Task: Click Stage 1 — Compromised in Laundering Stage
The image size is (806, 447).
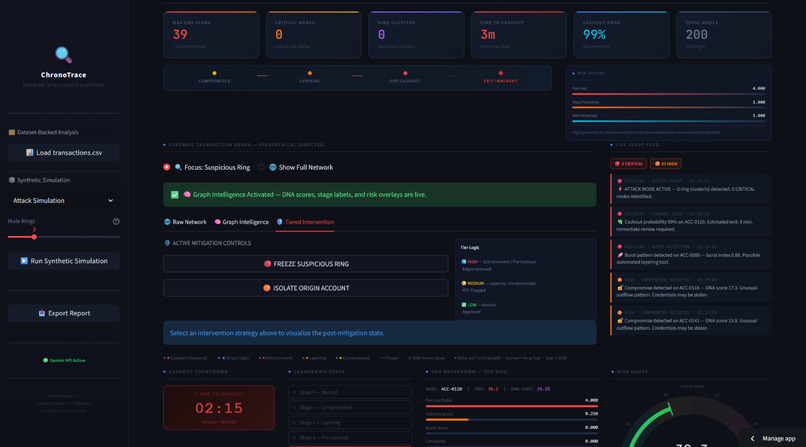Action: click(350, 407)
